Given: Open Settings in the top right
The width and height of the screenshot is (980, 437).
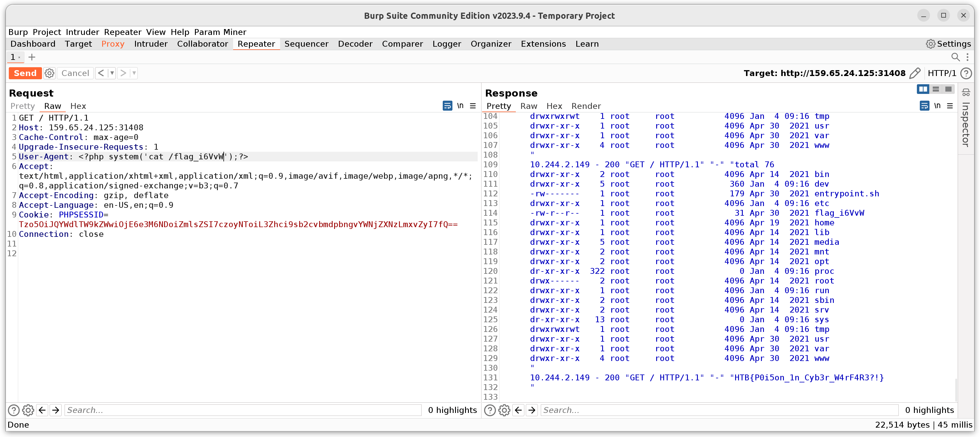Looking at the screenshot, I should (948, 44).
